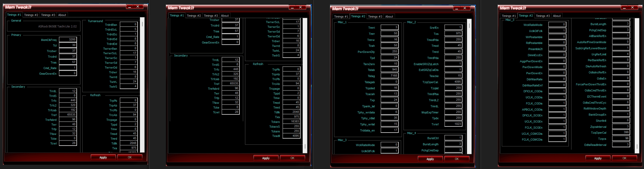Select the TrdrdScL input field
This screenshot has height=169, width=644.
click(129, 29)
